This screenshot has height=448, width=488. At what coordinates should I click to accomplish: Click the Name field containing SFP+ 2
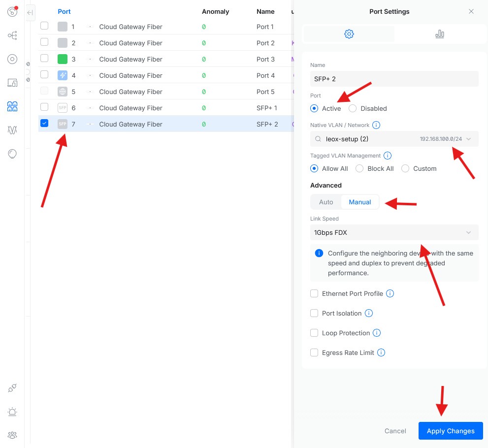(x=394, y=79)
